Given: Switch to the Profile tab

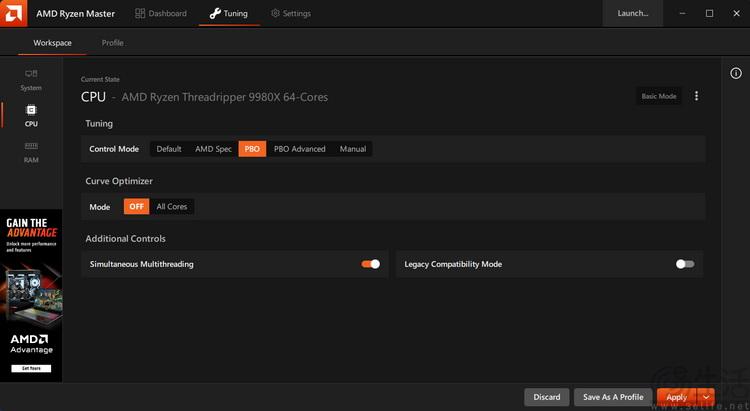Looking at the screenshot, I should click(112, 43).
